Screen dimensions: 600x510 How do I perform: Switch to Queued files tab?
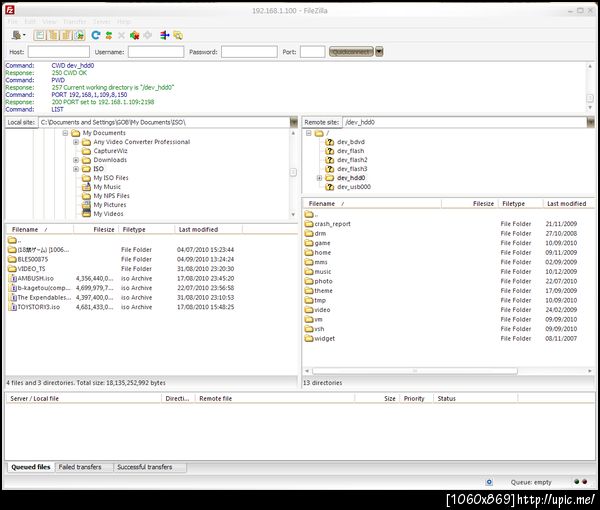(31, 467)
